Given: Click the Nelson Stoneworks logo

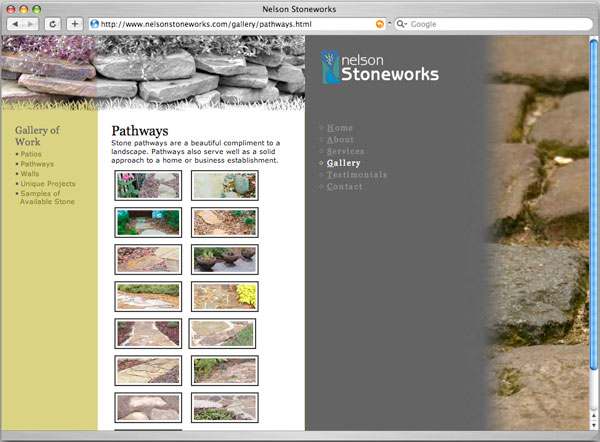Looking at the screenshot, I should [x=381, y=67].
